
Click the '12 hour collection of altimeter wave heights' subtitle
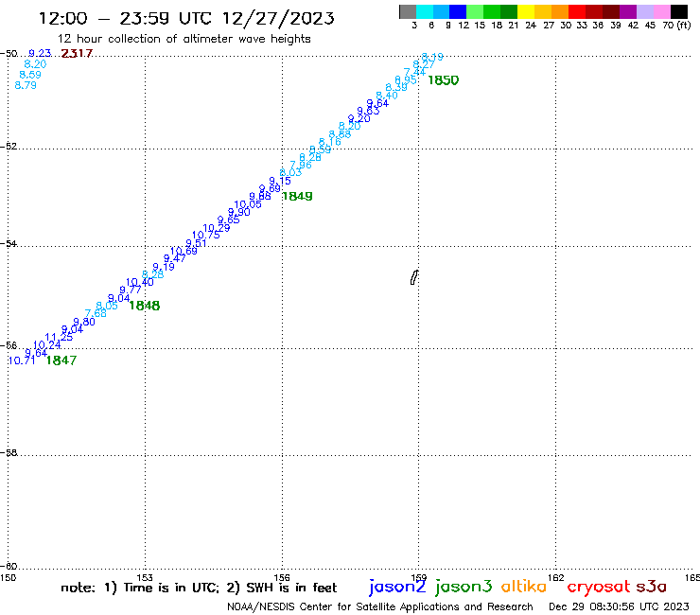click(x=184, y=39)
